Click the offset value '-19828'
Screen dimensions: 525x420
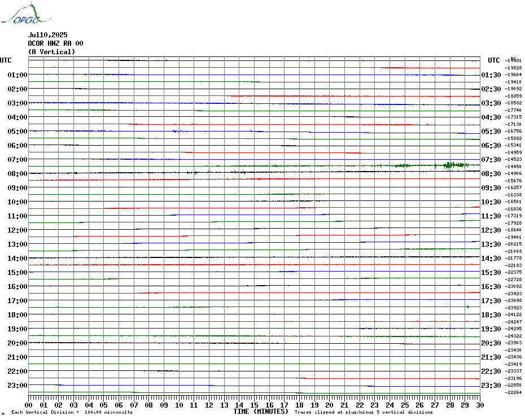pos(513,68)
